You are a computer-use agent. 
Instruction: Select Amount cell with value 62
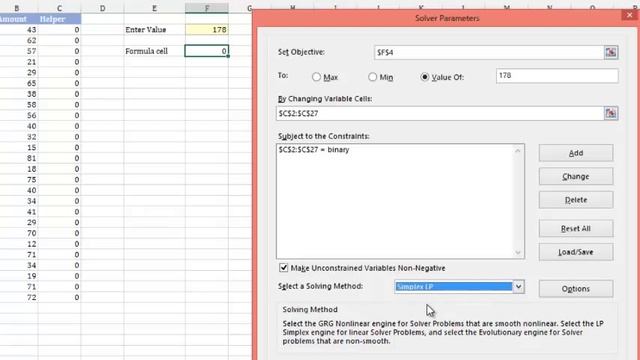19,40
